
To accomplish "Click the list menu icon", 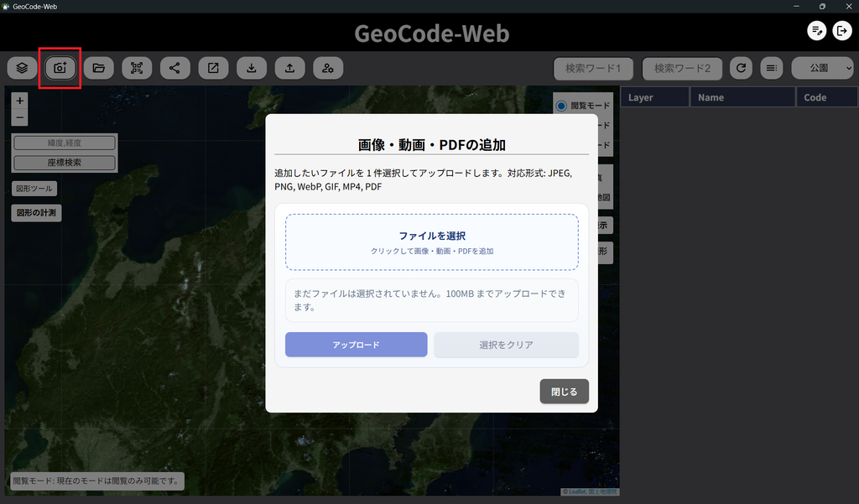I will click(x=772, y=68).
